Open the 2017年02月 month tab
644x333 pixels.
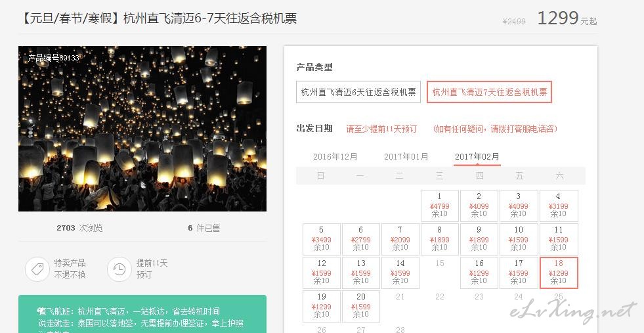point(477,156)
